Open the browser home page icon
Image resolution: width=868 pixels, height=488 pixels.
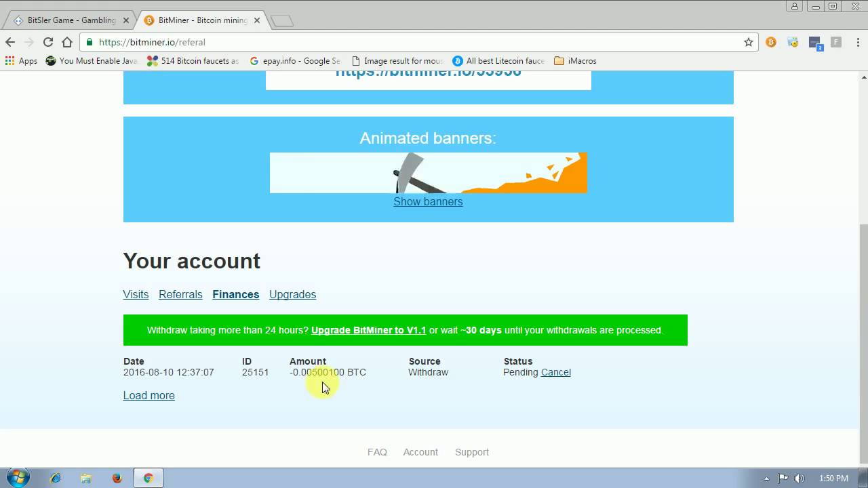[x=67, y=42]
